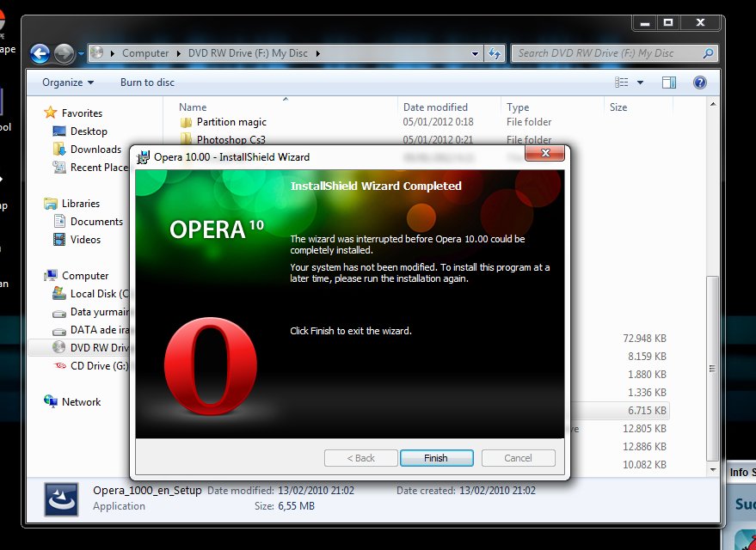Click scroll down arrow of file list
756x550 pixels.
pyautogui.click(x=713, y=470)
